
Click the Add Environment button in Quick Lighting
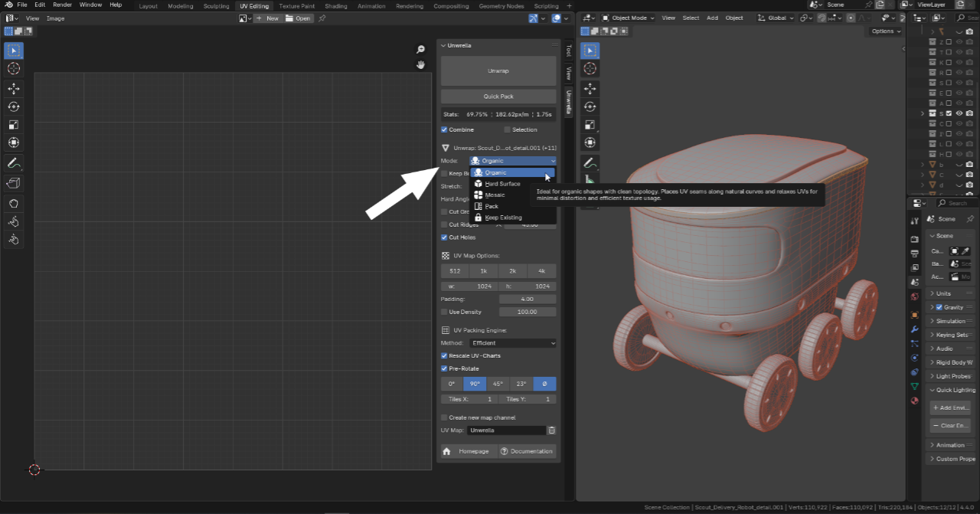[950, 408]
